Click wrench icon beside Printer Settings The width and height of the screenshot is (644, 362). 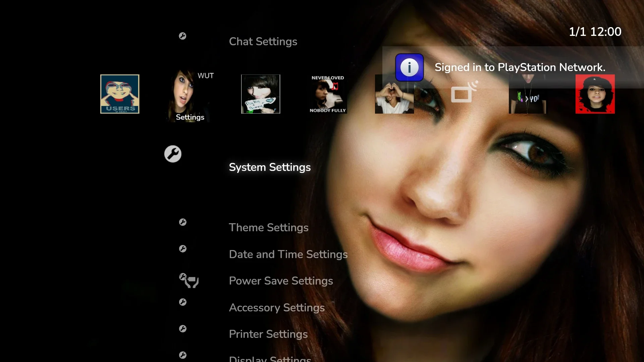[x=183, y=328]
